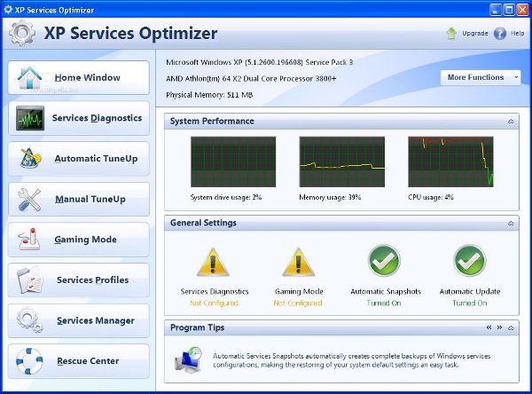Click the Physical Memory: 511 MB text
Screen dimensions: 532x394
209,95
